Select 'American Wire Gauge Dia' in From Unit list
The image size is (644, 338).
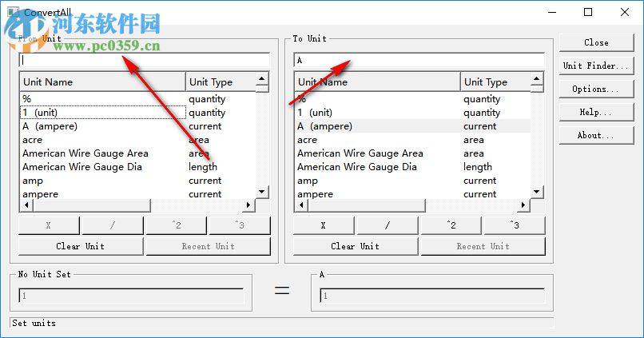[x=138, y=167]
